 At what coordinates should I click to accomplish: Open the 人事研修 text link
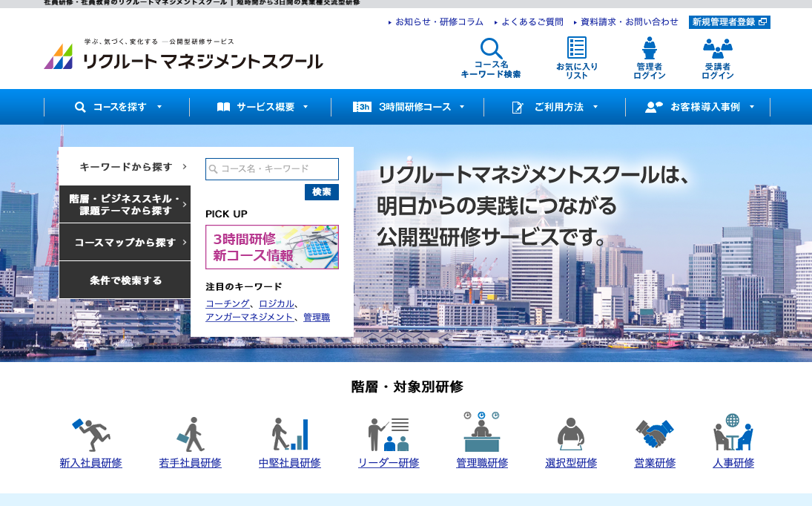coord(733,463)
